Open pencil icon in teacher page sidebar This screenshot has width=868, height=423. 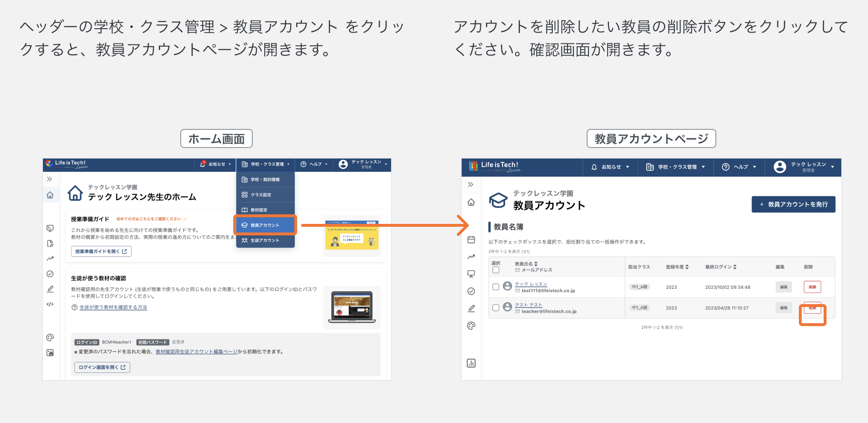[x=471, y=308]
